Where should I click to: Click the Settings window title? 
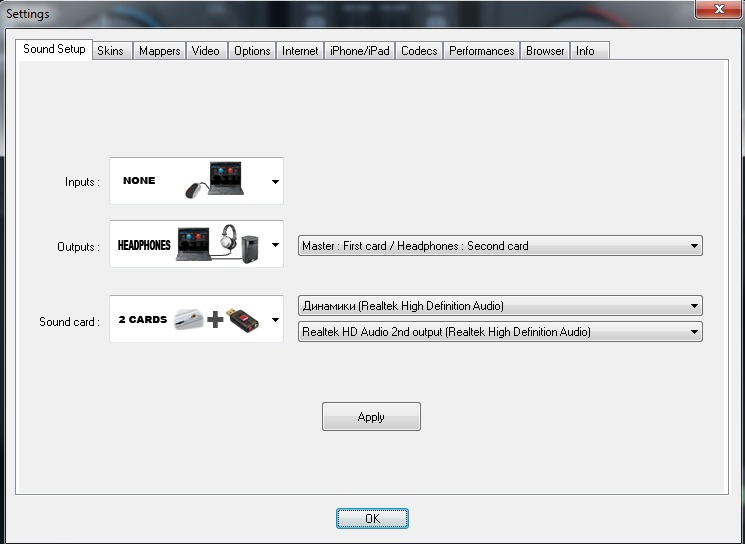[28, 14]
